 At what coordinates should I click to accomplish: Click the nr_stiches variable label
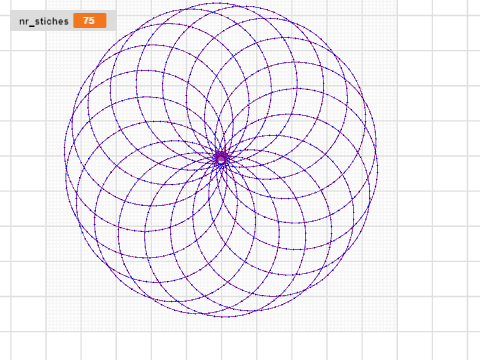(x=44, y=21)
